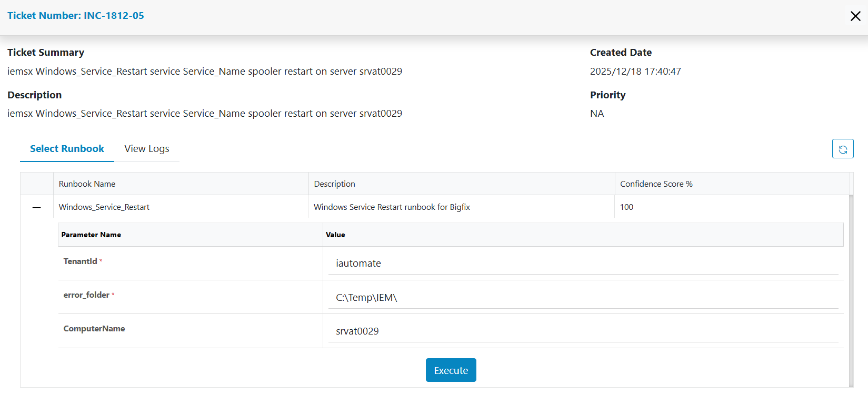Edit the ComputerName value field

(x=583, y=331)
